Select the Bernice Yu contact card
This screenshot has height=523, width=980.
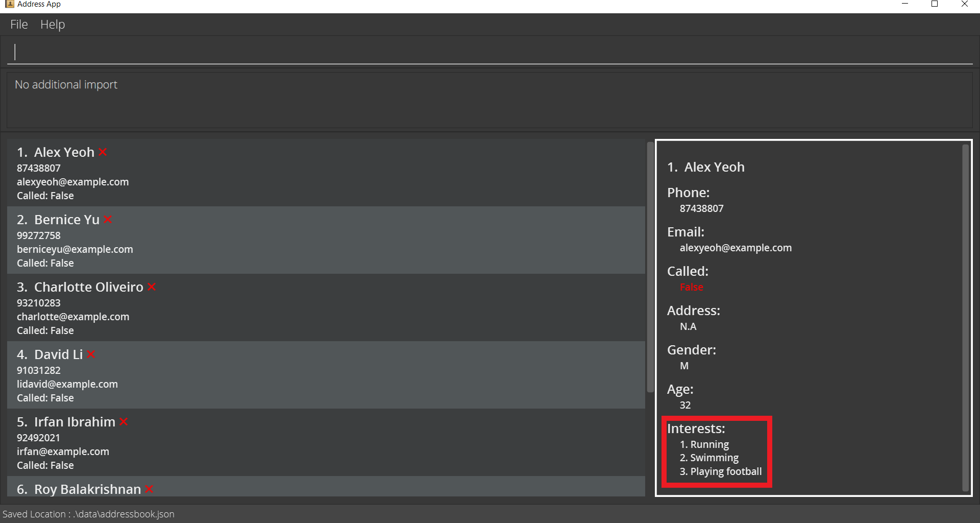327,240
